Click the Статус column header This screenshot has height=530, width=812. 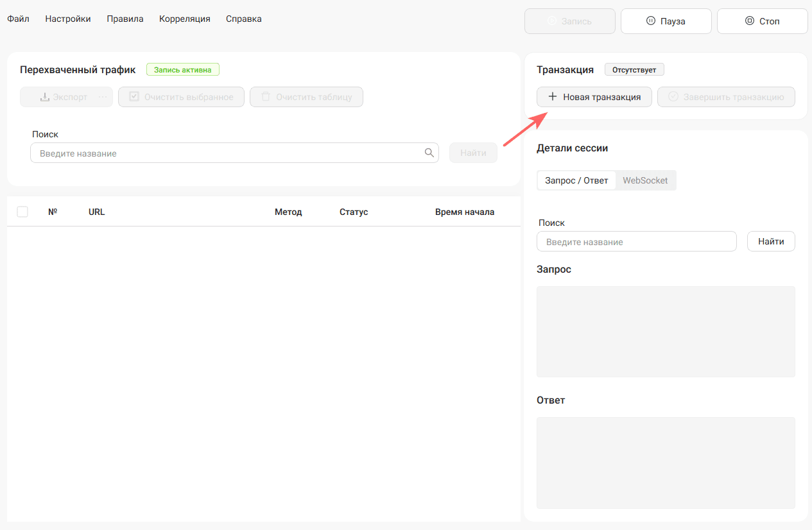(354, 212)
